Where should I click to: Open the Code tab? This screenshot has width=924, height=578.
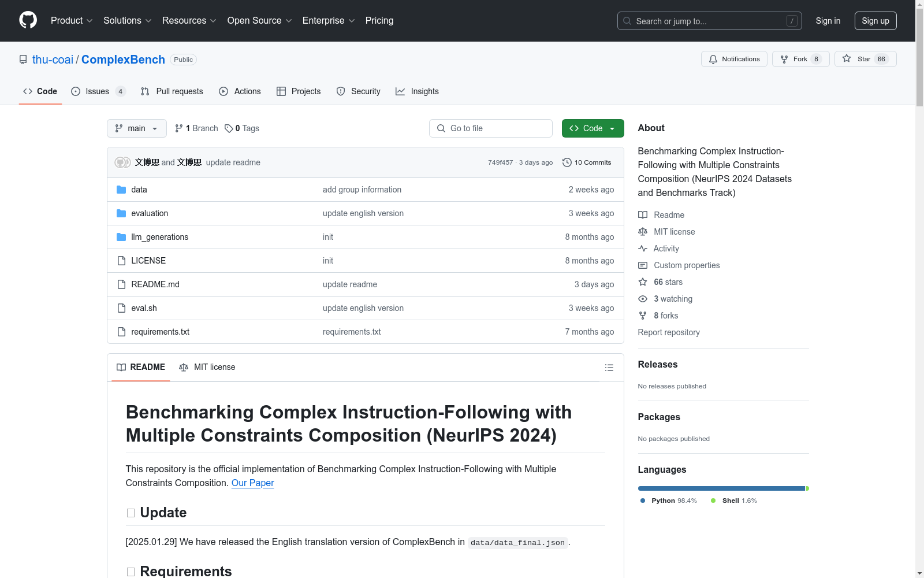[40, 91]
